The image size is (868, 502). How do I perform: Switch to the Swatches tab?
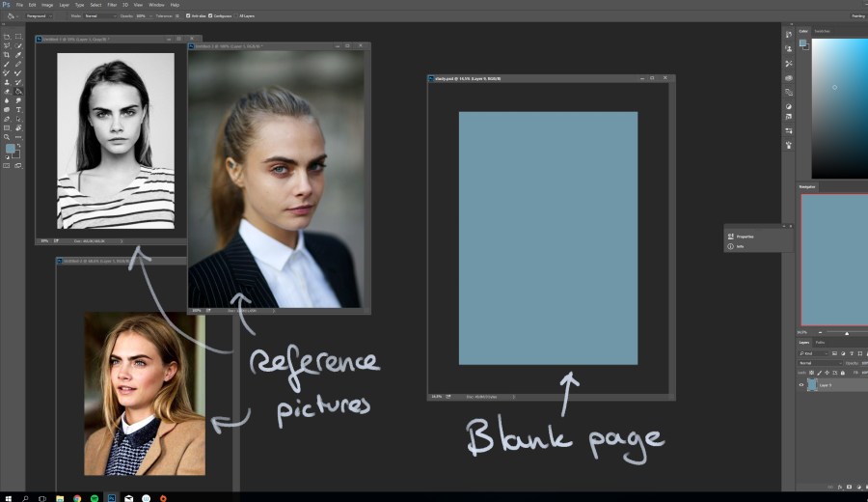coord(822,31)
